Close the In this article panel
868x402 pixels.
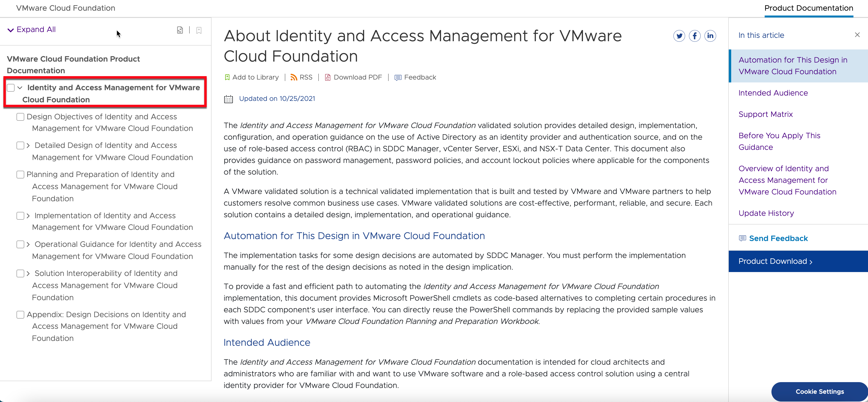pyautogui.click(x=857, y=34)
